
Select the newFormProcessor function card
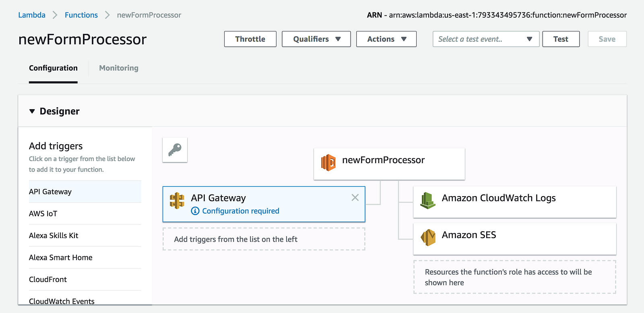point(389,164)
